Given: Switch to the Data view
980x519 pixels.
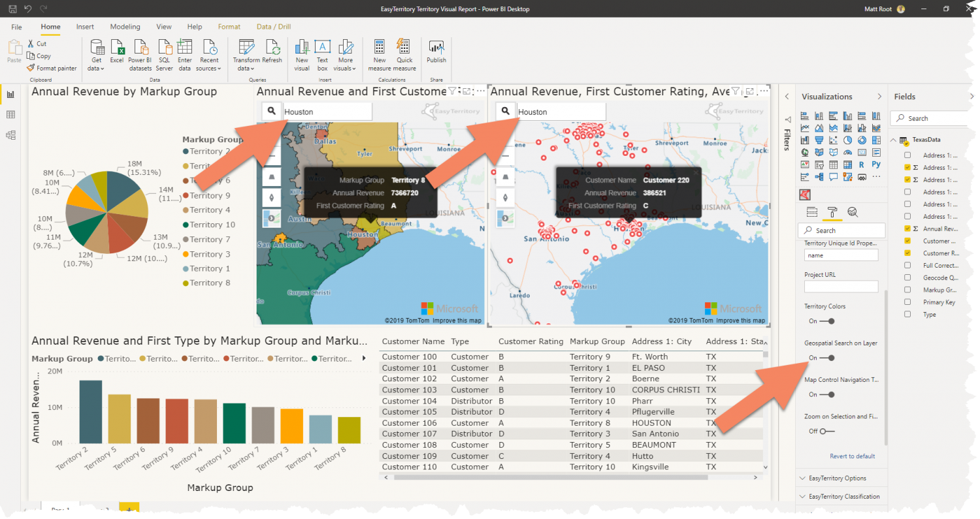Looking at the screenshot, I should pos(11,114).
